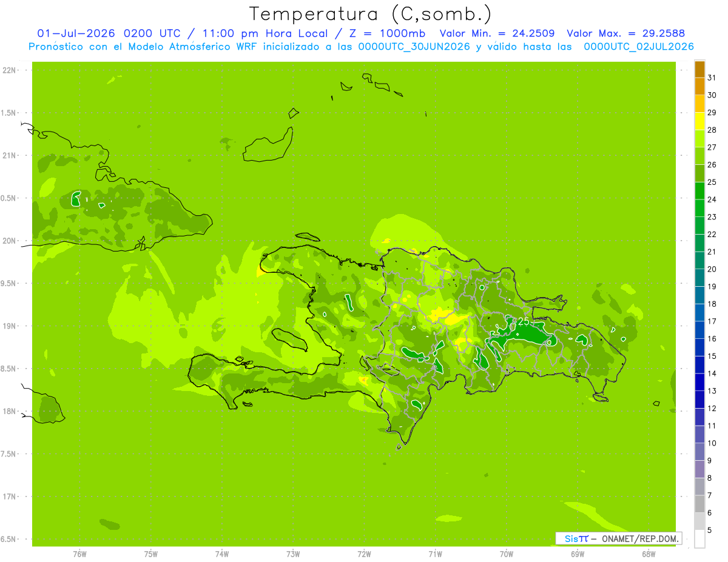Click the "22N" latitude axis label

(9, 70)
